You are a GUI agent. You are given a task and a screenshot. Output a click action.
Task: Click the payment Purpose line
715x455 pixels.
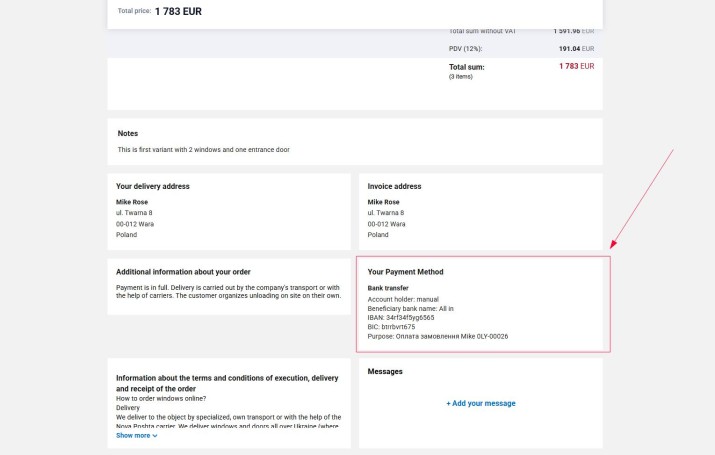[438, 336]
